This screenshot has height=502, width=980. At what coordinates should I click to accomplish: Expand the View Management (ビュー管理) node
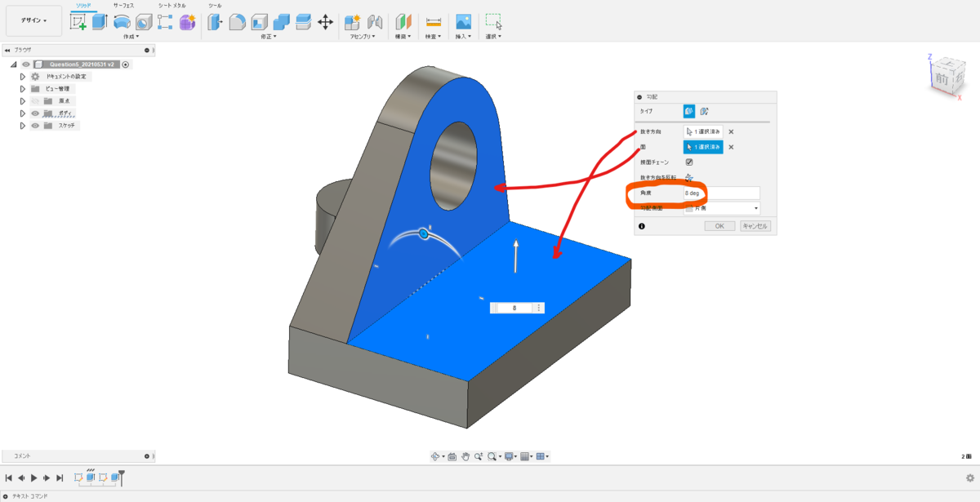23,88
